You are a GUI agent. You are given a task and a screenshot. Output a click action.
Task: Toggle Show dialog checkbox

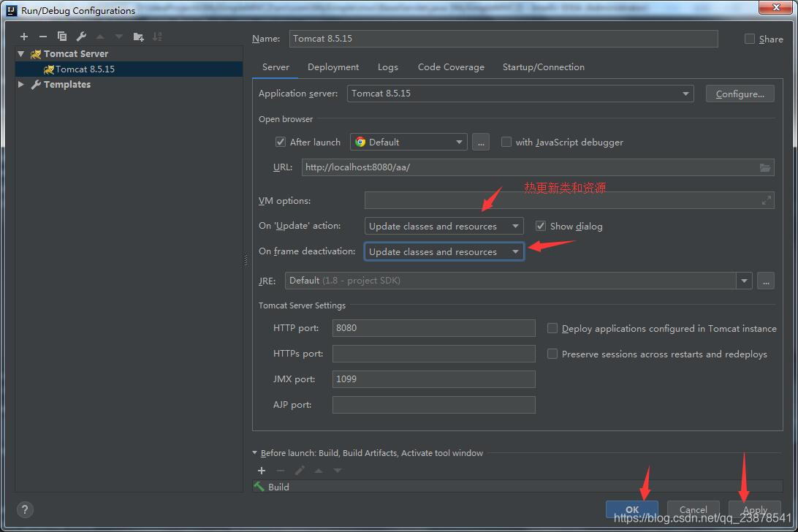(x=541, y=226)
